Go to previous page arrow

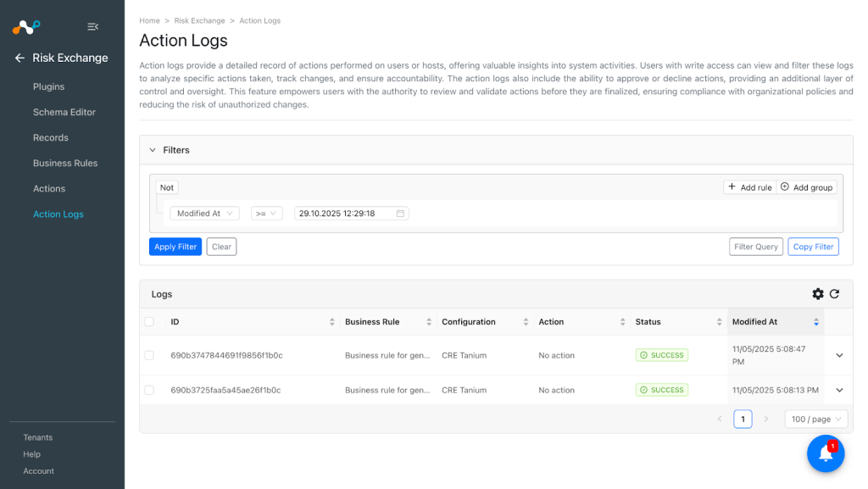(x=720, y=420)
